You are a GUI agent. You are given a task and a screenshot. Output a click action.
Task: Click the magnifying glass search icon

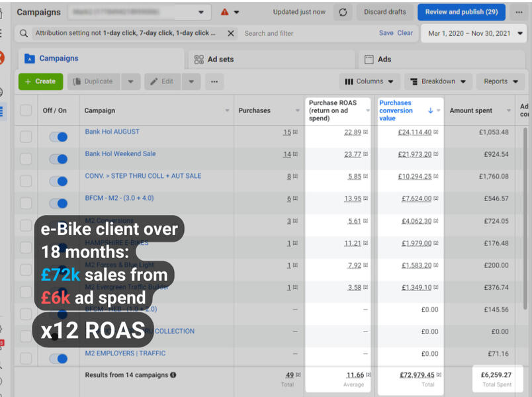(24, 33)
